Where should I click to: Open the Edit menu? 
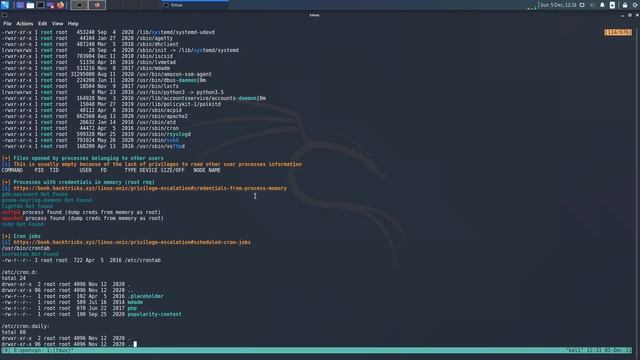point(42,24)
